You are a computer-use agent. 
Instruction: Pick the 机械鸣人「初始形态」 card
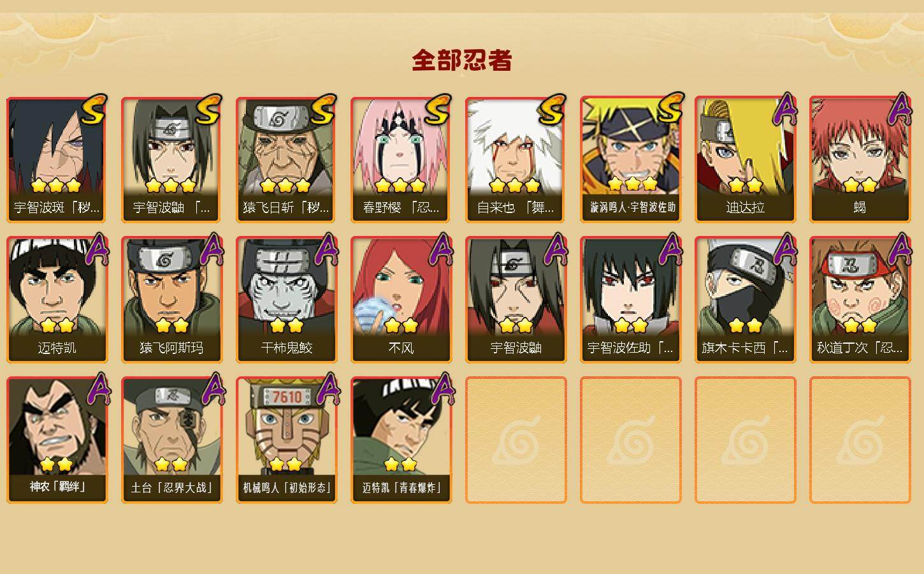[x=286, y=440]
